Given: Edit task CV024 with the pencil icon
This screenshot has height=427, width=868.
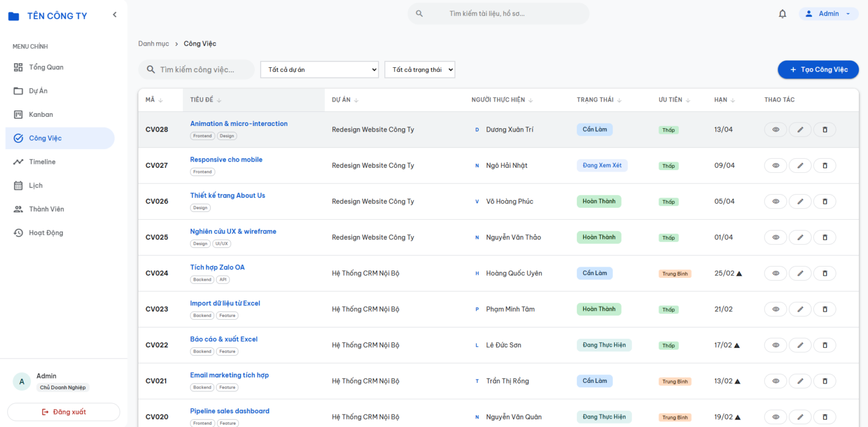Looking at the screenshot, I should click(800, 273).
